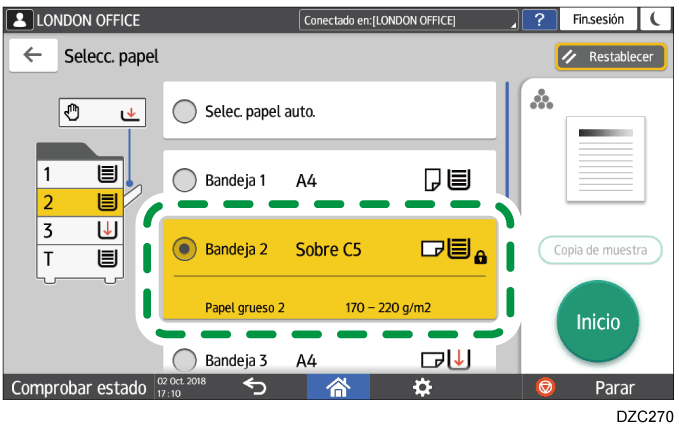The width and height of the screenshot is (679, 427).
Task: Open the help question mark icon
Action: [x=540, y=20]
